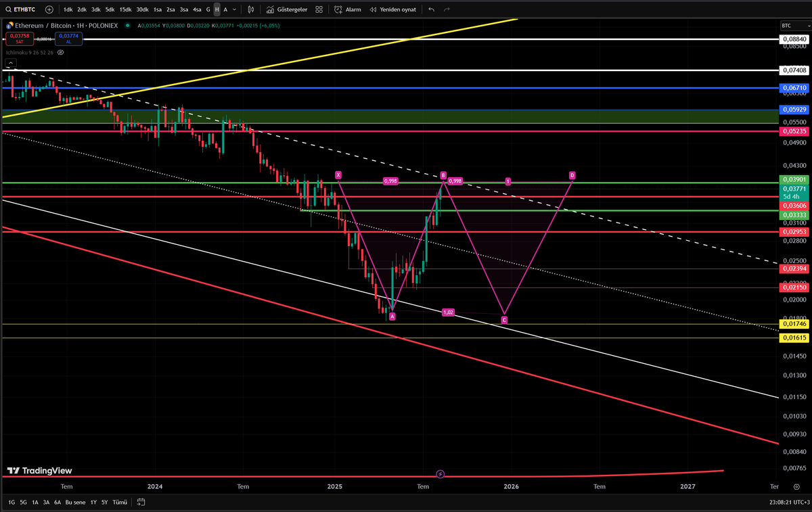Image resolution: width=812 pixels, height=512 pixels.
Task: Set range to 1G
Action: tap(12, 503)
